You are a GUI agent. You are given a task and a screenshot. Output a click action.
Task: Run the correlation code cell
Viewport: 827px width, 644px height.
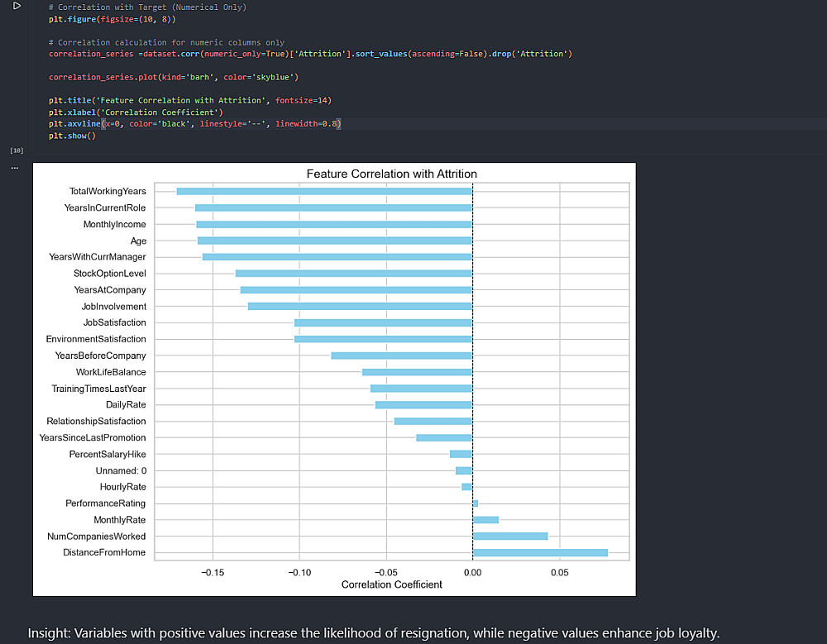pos(16,6)
